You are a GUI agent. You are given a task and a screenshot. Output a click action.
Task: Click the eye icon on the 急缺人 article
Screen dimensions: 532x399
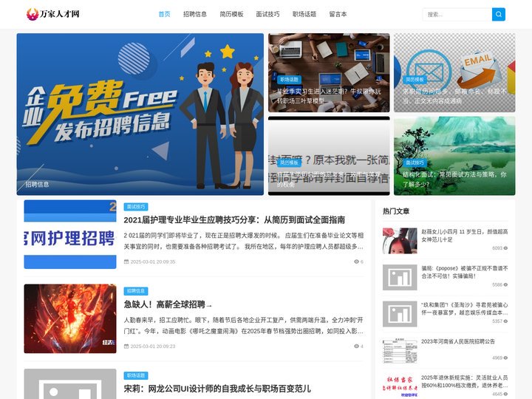(356, 346)
